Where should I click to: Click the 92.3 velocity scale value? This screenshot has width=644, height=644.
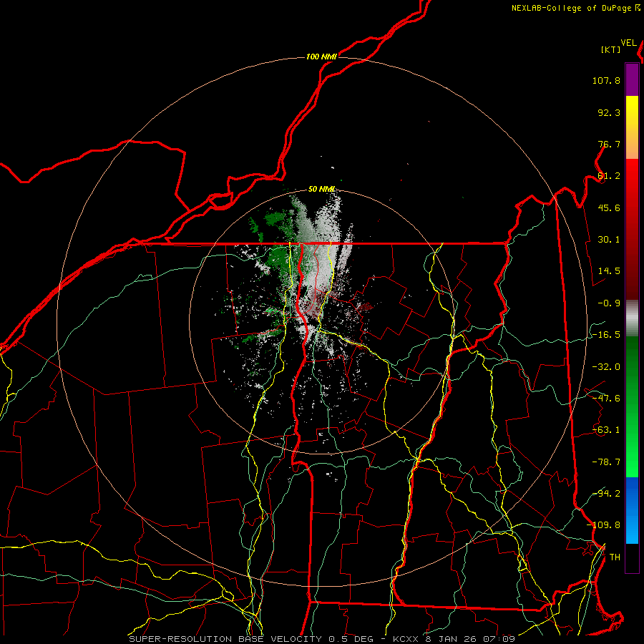point(609,112)
